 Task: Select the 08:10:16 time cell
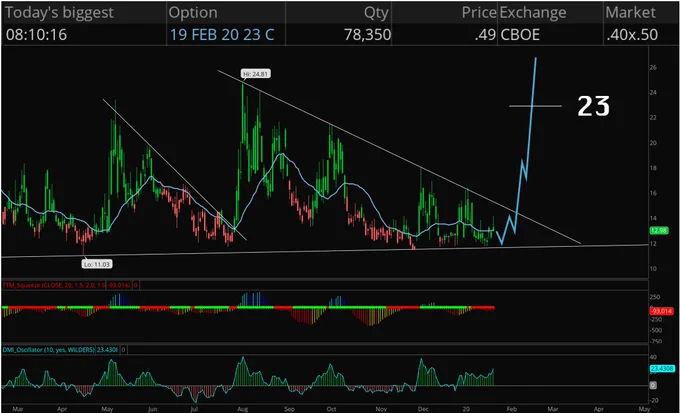tap(36, 35)
